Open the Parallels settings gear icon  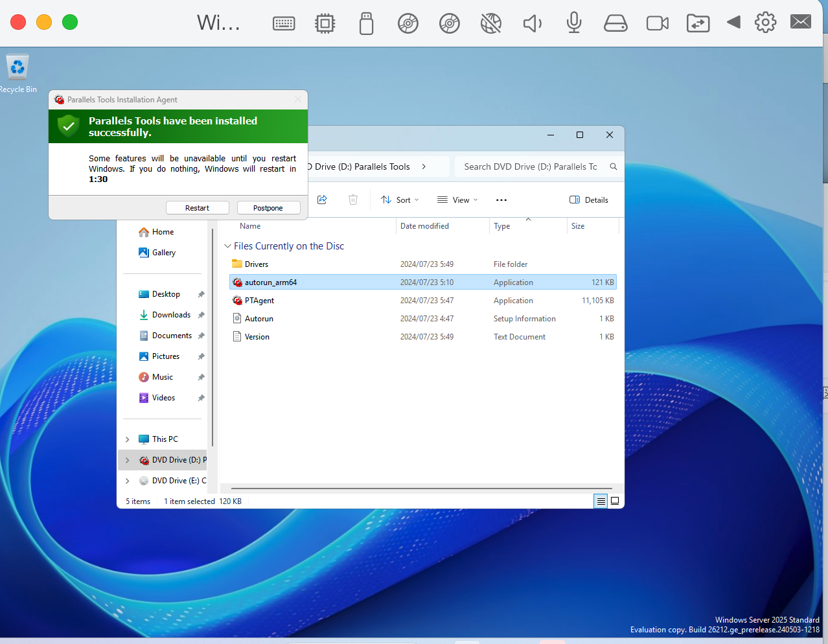(x=765, y=22)
